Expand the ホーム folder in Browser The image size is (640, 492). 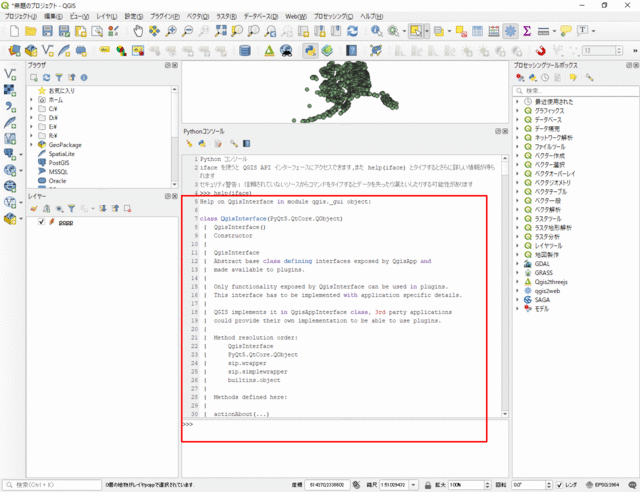[32, 100]
